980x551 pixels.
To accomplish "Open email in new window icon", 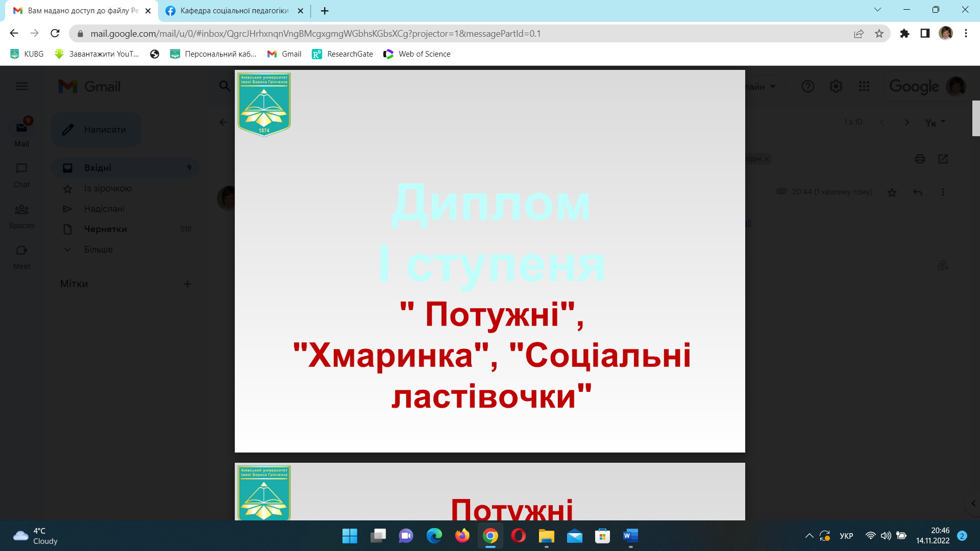I will click(943, 159).
